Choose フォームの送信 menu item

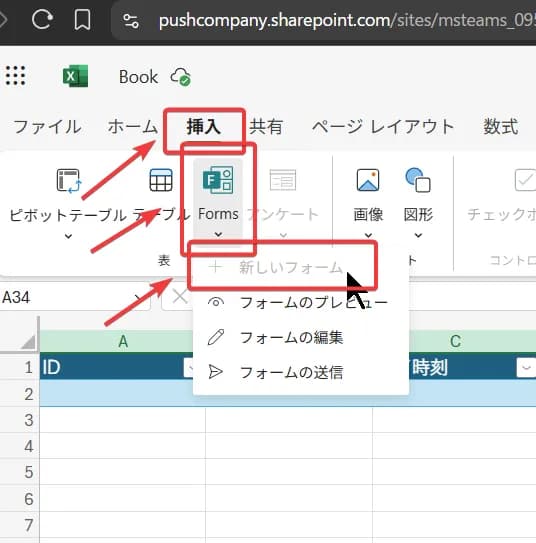[301, 373]
